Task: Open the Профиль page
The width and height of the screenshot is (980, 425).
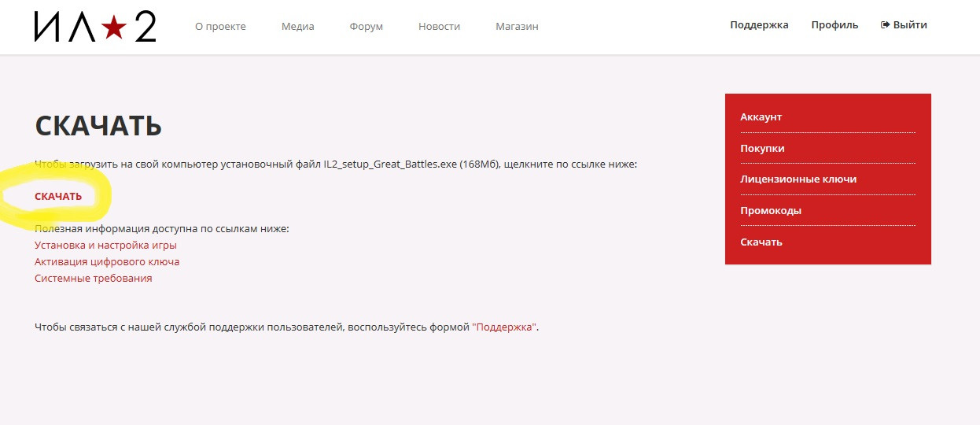Action: (834, 25)
